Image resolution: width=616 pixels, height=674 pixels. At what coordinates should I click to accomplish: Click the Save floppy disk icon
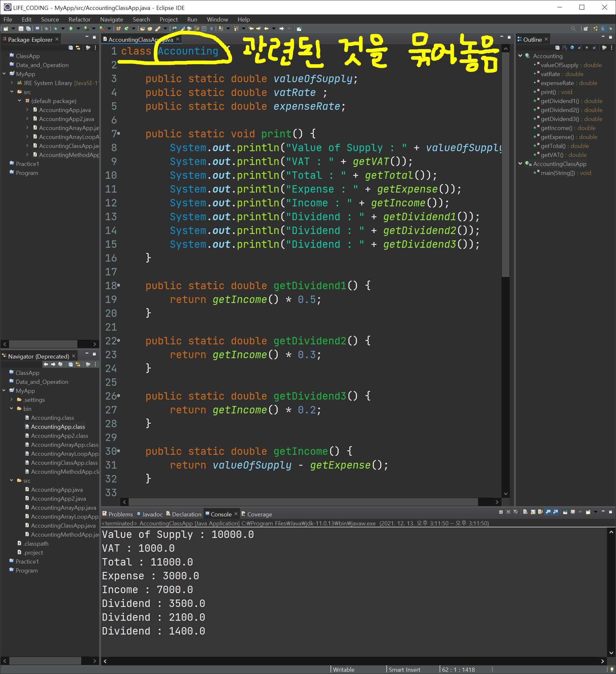click(21, 29)
